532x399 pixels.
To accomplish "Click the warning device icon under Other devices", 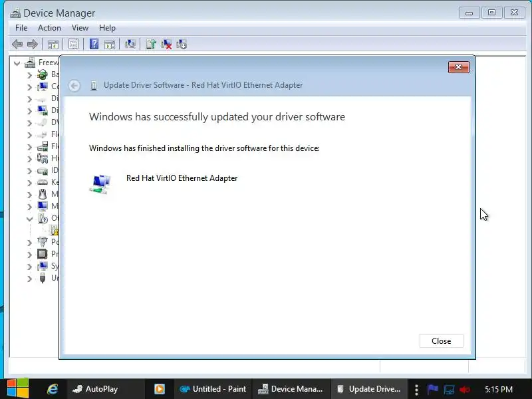I will tap(55, 230).
